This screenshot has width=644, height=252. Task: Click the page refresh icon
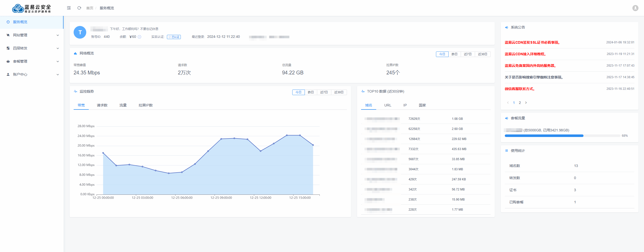(79, 8)
